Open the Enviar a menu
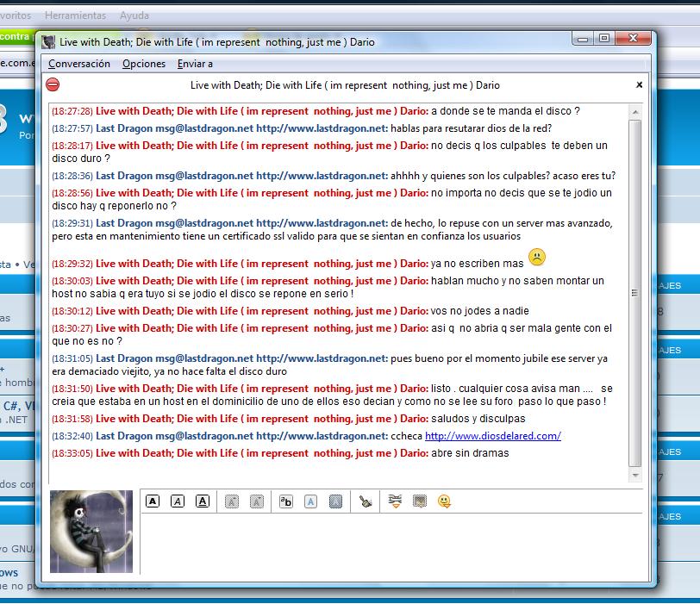 pyautogui.click(x=195, y=64)
